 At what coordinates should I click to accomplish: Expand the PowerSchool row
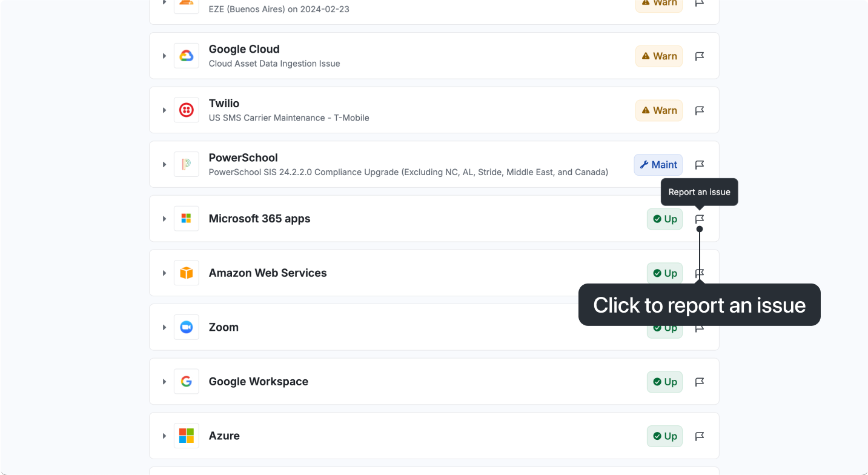click(164, 165)
